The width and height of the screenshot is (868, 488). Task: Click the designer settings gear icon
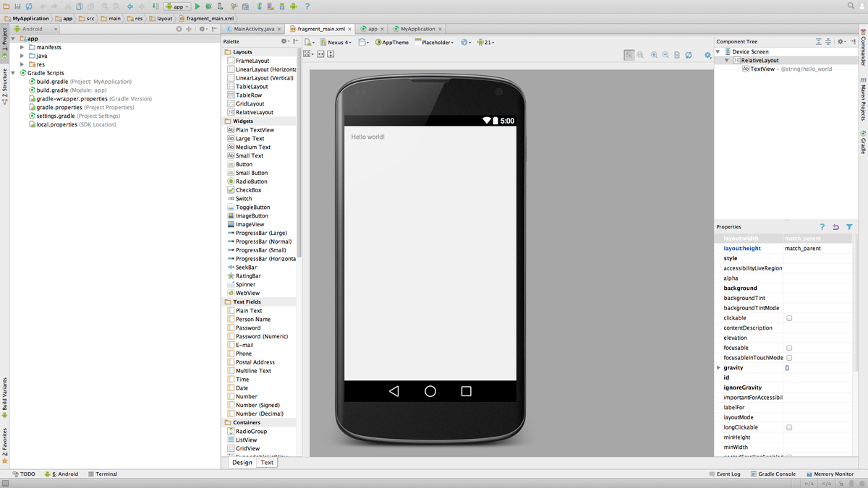point(707,55)
